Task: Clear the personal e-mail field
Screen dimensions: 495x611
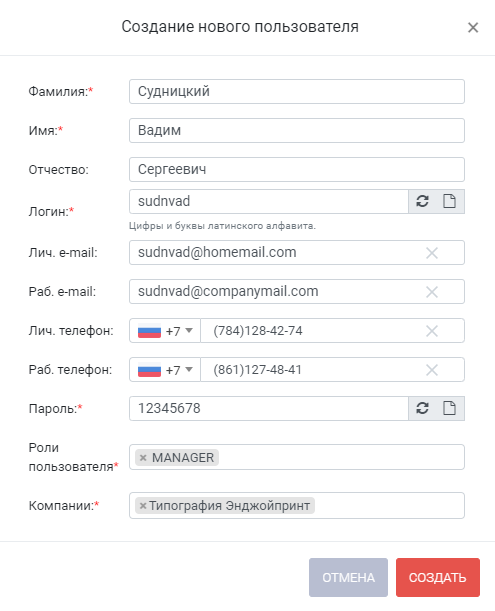Action: coord(432,253)
